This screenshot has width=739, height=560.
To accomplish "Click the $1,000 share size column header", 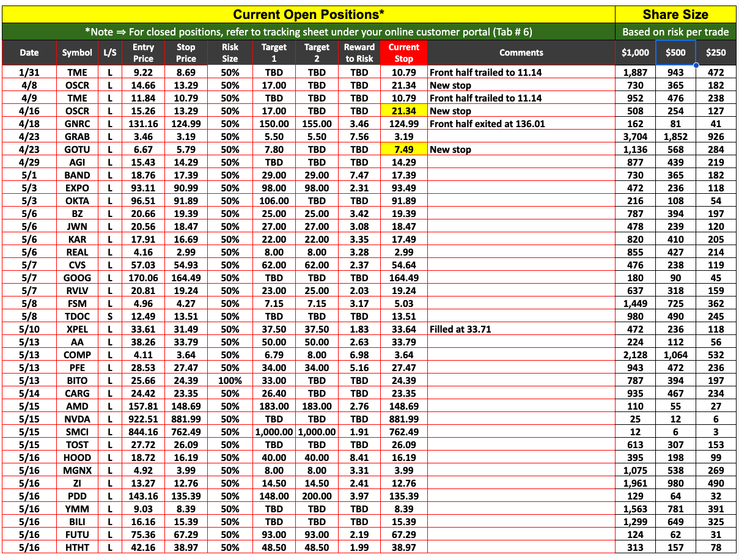I will pos(635,53).
